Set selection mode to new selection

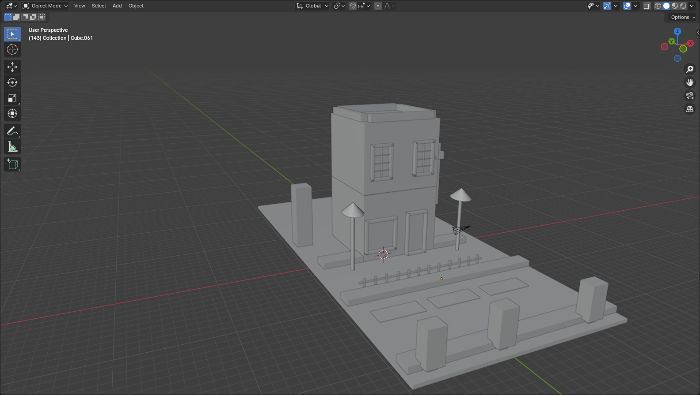tap(8, 17)
